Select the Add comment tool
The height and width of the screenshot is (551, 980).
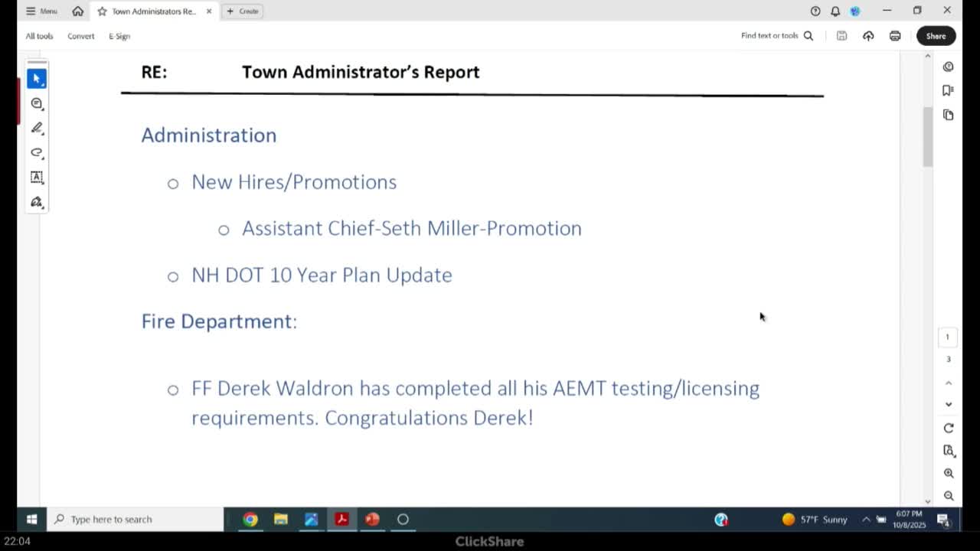tap(37, 103)
